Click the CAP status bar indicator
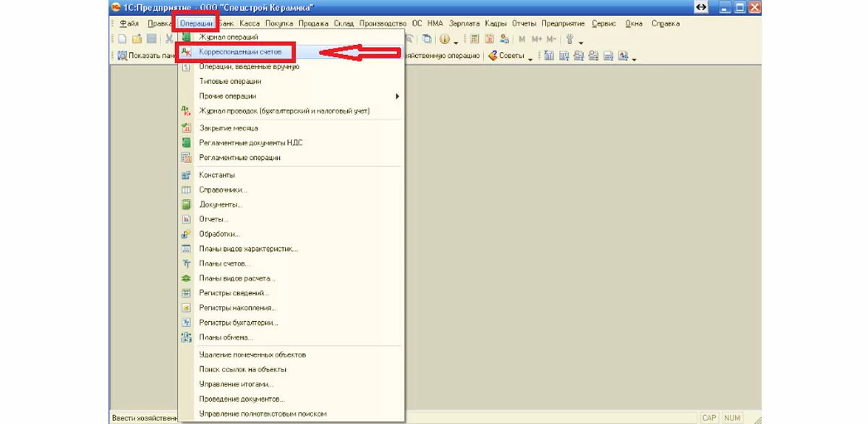Image resolution: width=868 pixels, height=424 pixels. point(709,418)
